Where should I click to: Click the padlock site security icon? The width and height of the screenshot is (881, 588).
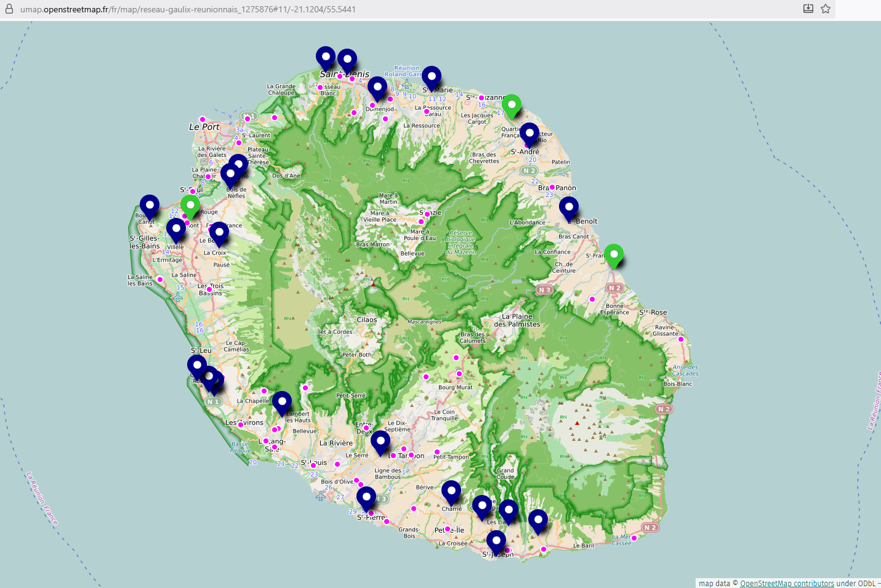click(9, 9)
